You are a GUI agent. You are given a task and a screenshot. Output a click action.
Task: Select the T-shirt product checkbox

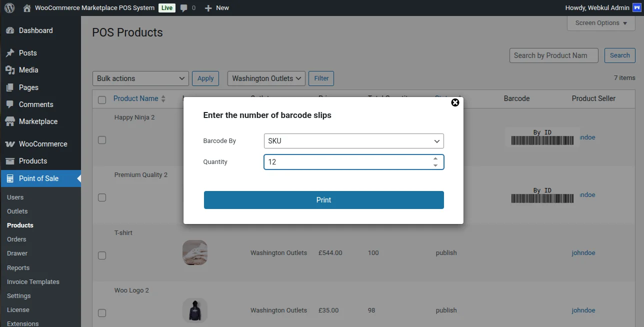point(102,255)
